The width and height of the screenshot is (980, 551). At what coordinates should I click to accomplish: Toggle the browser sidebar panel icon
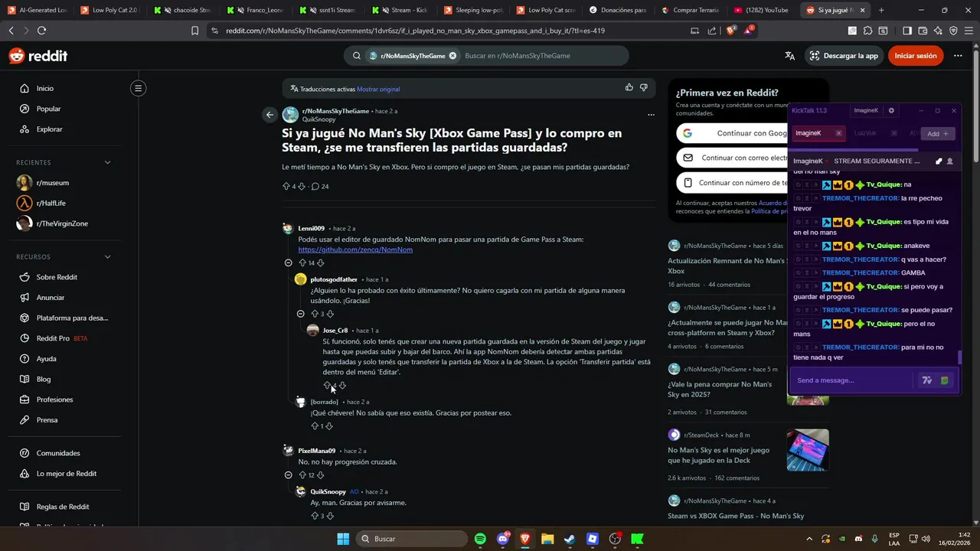coord(907,31)
